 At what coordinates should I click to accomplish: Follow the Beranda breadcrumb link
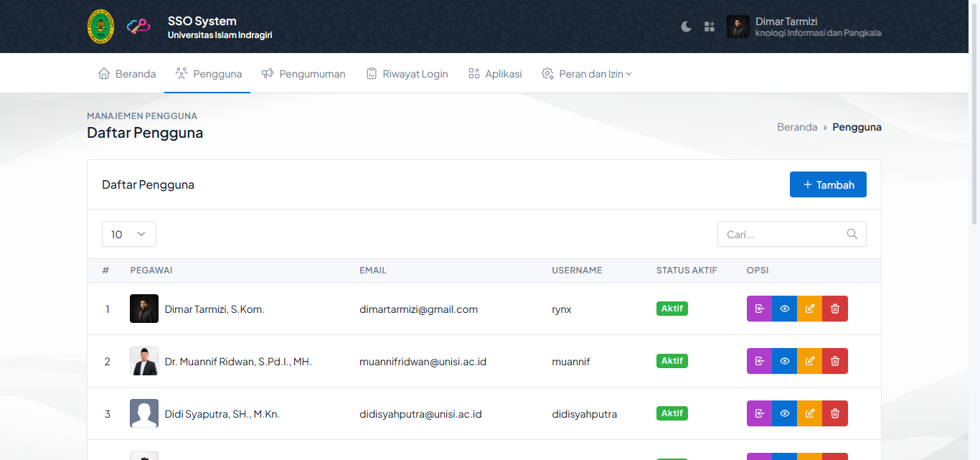coord(797,127)
